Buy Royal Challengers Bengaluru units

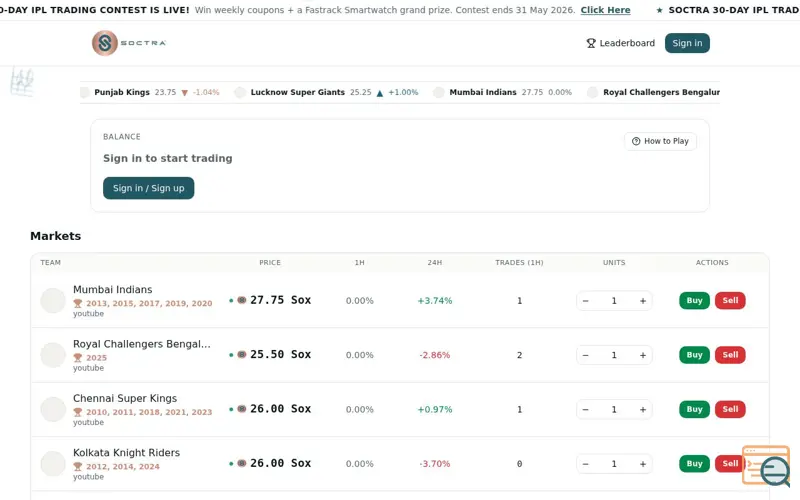coord(694,355)
